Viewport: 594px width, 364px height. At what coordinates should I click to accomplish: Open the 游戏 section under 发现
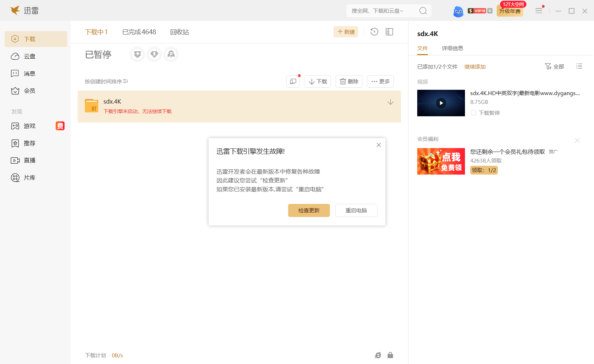pos(30,126)
